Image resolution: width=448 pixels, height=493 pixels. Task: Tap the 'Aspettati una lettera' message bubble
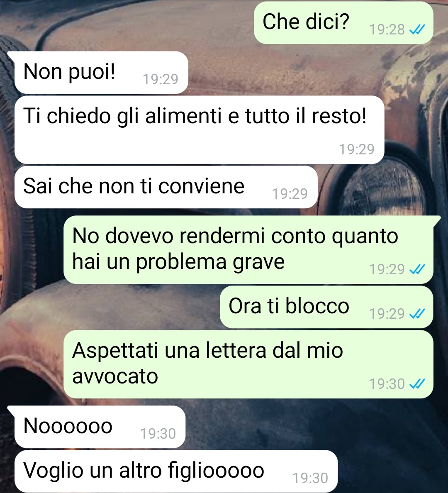pyautogui.click(x=248, y=364)
